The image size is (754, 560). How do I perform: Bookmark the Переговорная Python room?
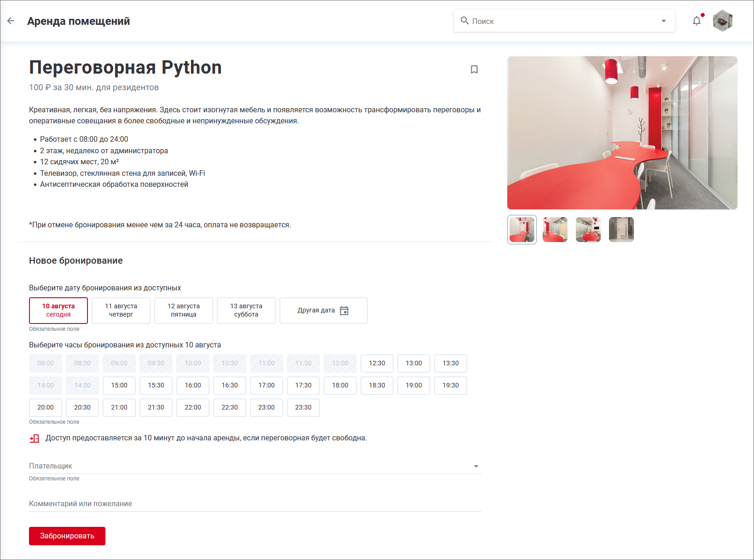tap(474, 69)
